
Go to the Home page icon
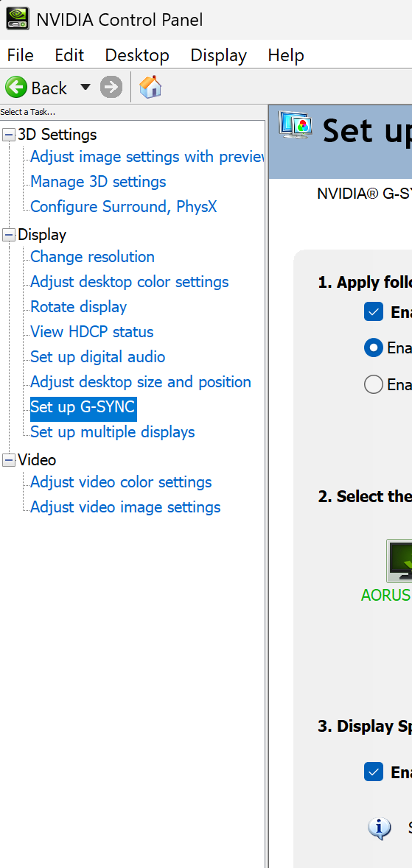(x=150, y=88)
